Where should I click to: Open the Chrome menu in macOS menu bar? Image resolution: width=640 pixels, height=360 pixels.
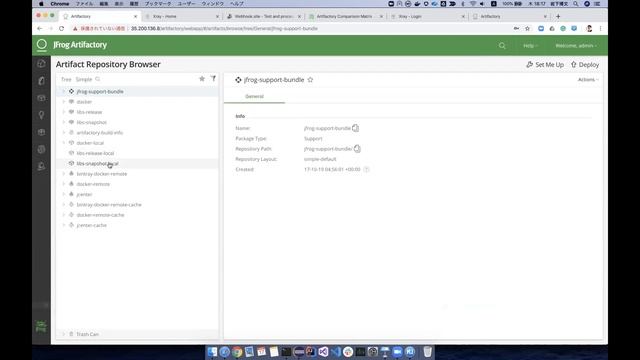tap(60, 4)
